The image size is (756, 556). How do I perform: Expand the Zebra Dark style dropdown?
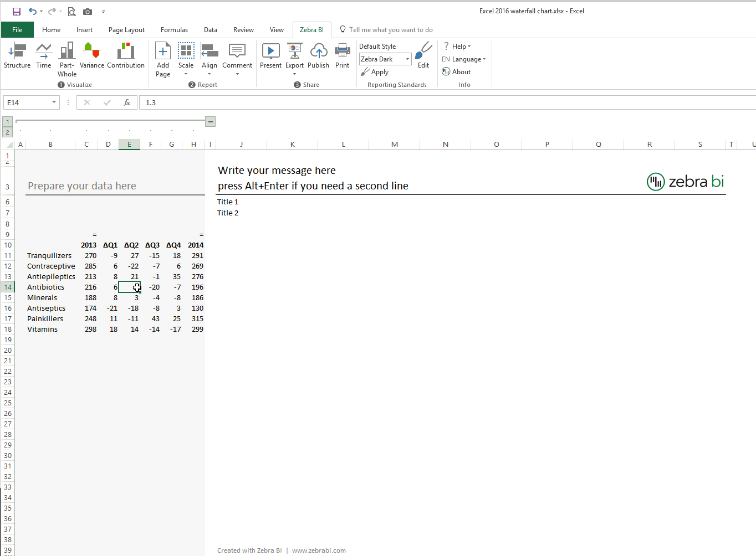click(407, 59)
